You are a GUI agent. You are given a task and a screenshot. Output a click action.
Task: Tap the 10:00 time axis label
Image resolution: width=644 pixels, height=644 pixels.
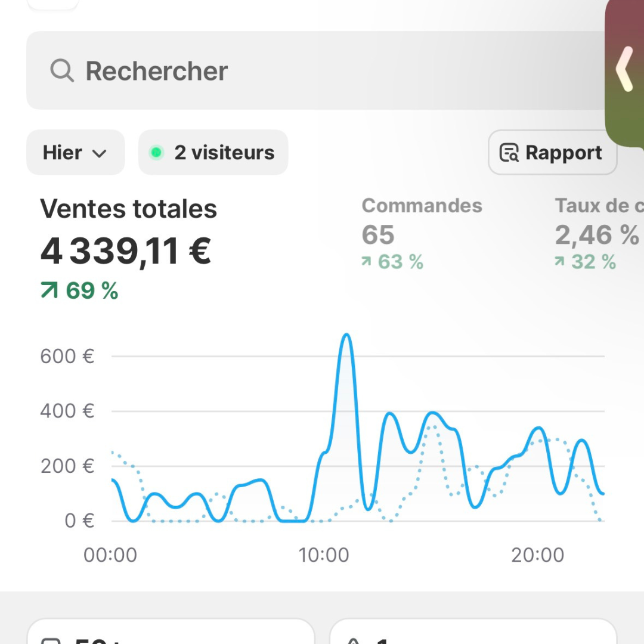(x=323, y=555)
